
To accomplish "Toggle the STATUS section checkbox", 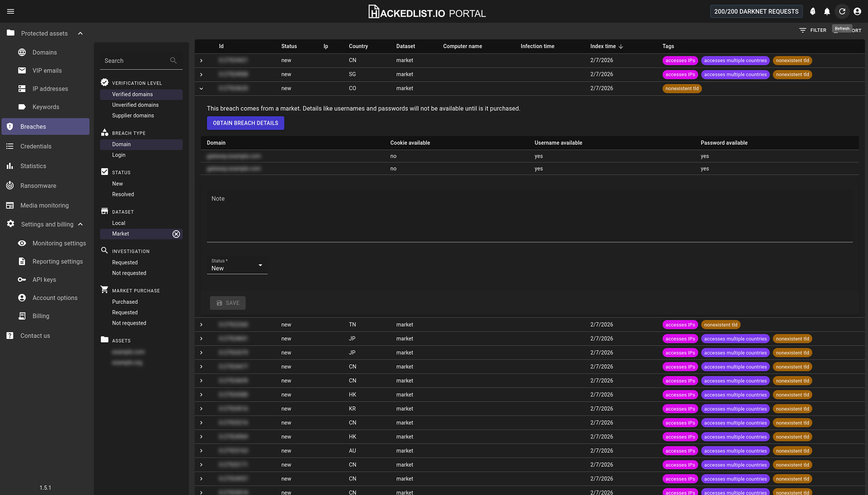I will pos(104,172).
